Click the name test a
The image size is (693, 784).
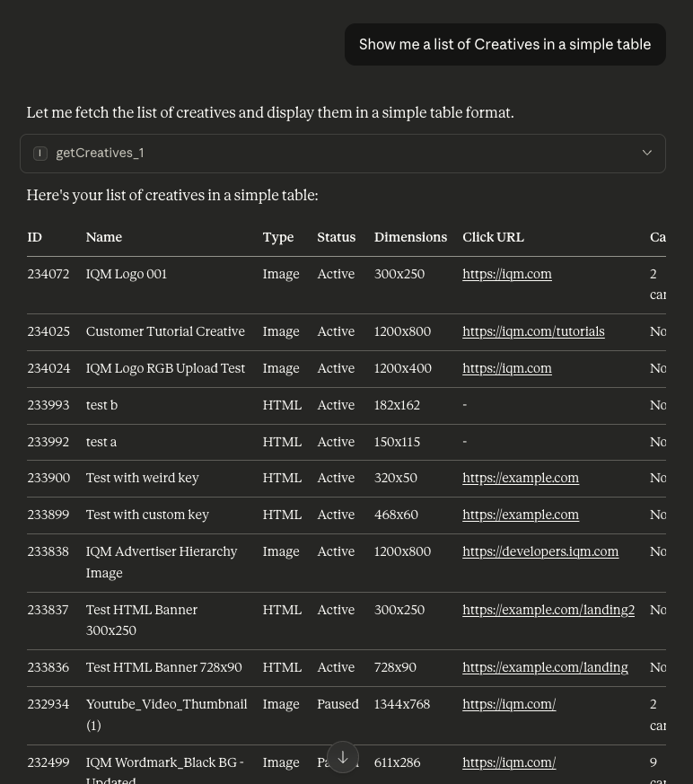(101, 443)
